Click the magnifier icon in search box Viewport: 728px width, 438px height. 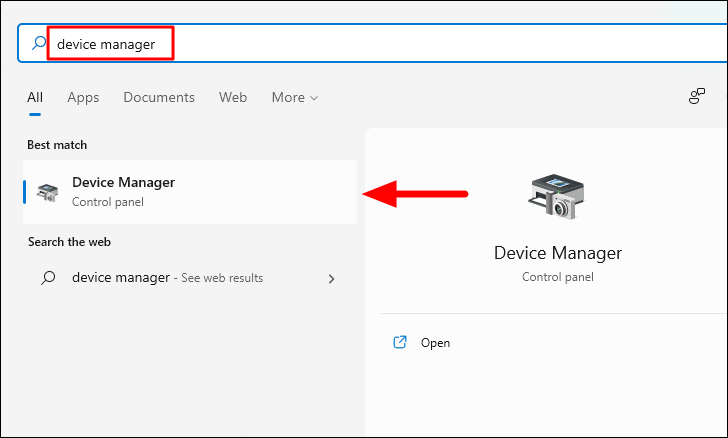pos(39,43)
